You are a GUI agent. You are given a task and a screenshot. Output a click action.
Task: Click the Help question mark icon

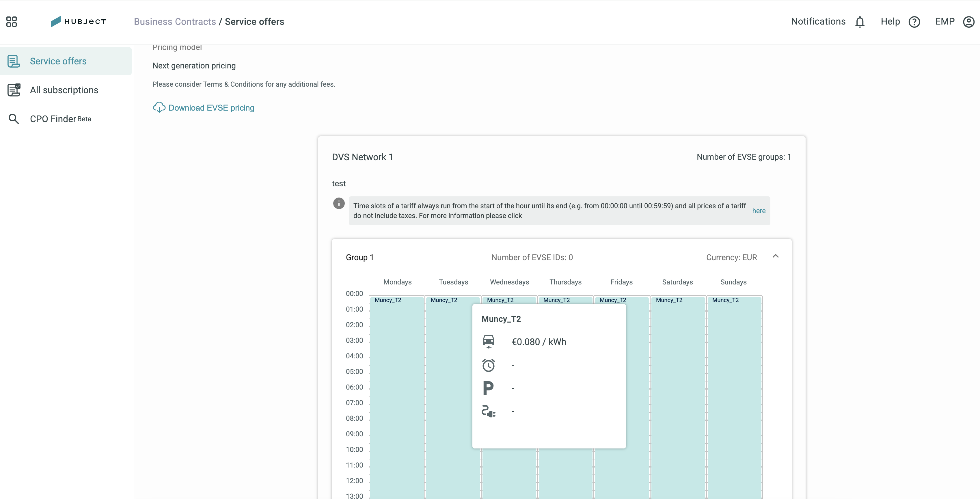coord(914,22)
